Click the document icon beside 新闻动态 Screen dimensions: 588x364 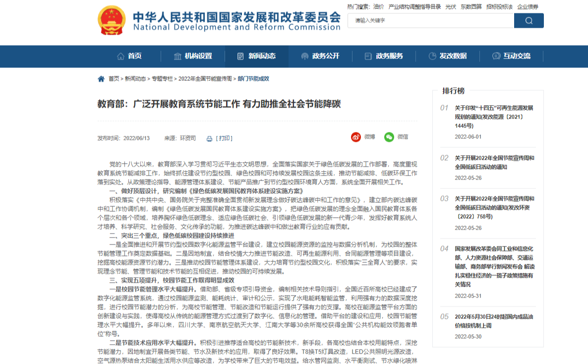[240, 57]
